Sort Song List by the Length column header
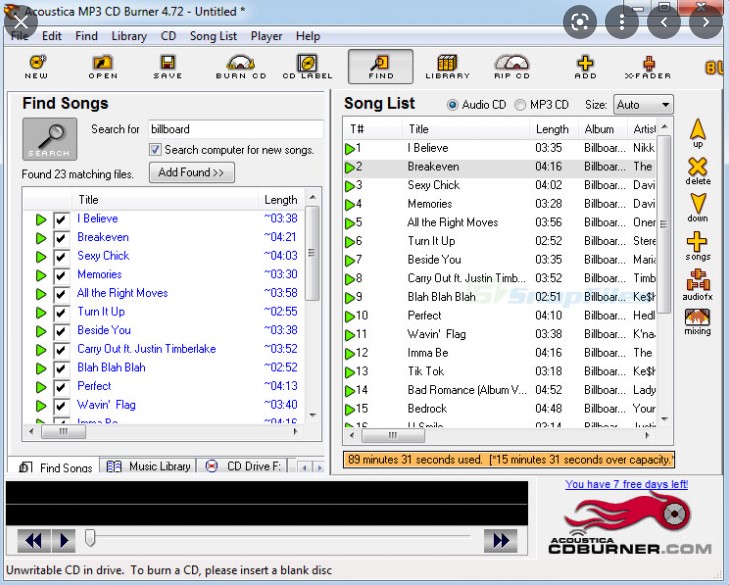The image size is (729, 585). [x=553, y=129]
